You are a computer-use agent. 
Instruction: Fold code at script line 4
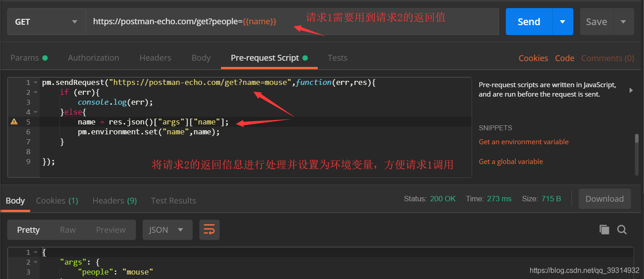click(35, 112)
